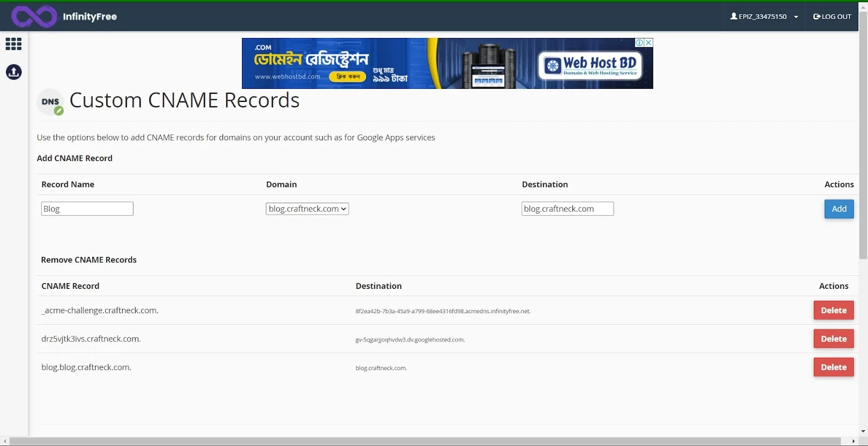The height and width of the screenshot is (446, 868).
Task: Open the EPIZ_33475150 account dropdown
Action: coord(764,16)
